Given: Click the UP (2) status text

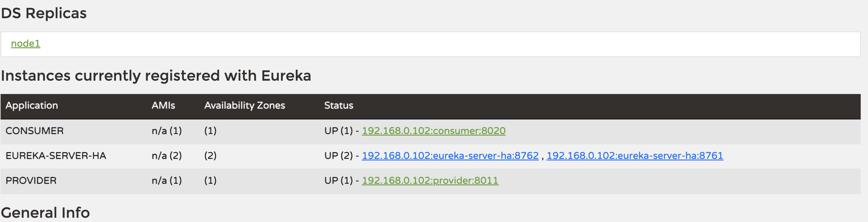Looking at the screenshot, I should coord(338,156).
